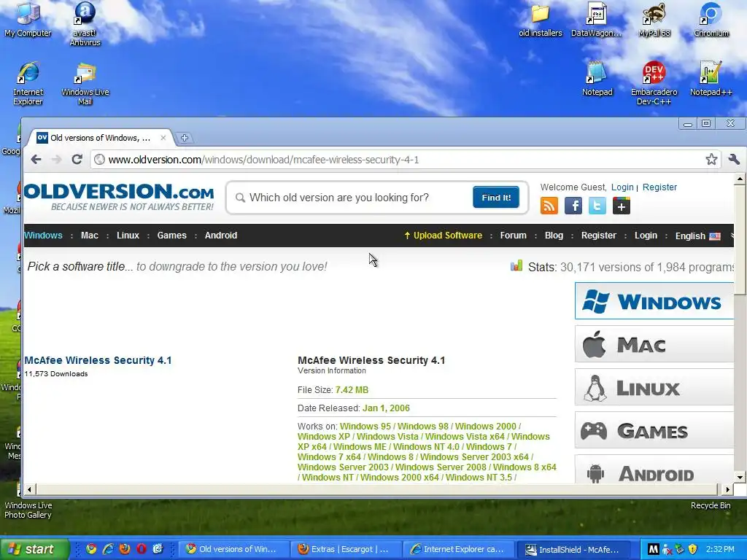
Task: Open the Blog menu item
Action: click(554, 236)
